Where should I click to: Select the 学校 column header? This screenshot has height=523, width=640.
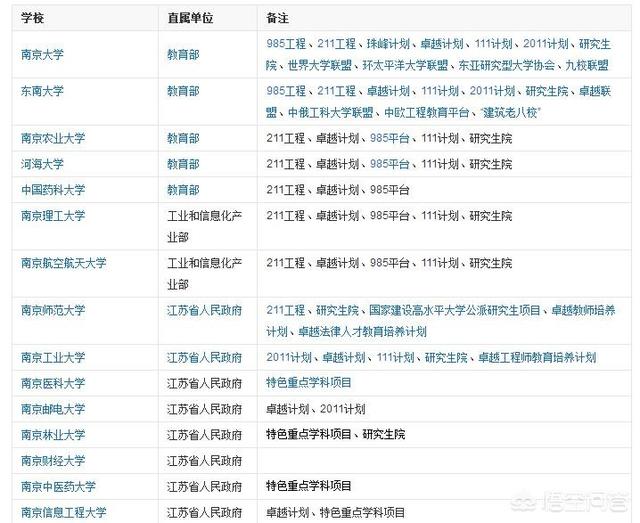(32, 18)
